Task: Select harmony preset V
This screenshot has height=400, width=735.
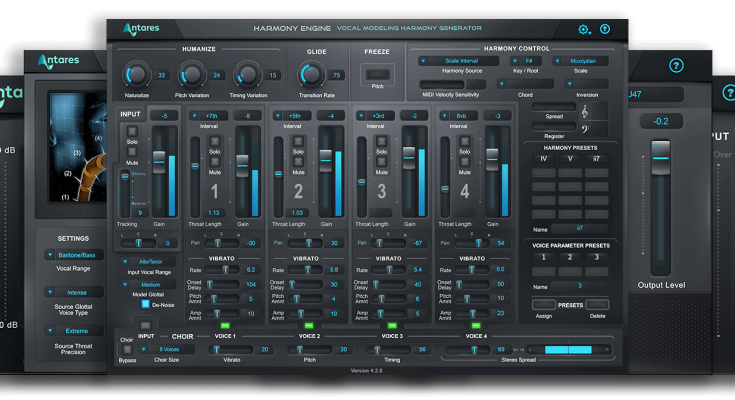Action: pos(570,159)
